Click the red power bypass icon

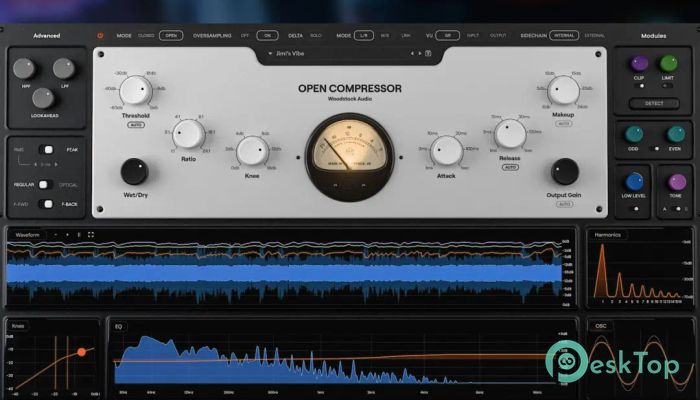pos(100,35)
